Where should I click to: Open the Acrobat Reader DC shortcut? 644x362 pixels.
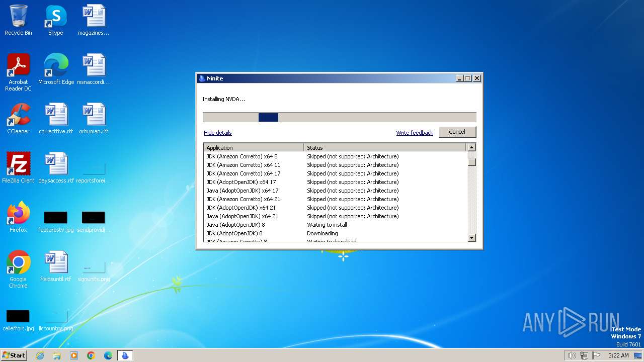click(x=18, y=72)
